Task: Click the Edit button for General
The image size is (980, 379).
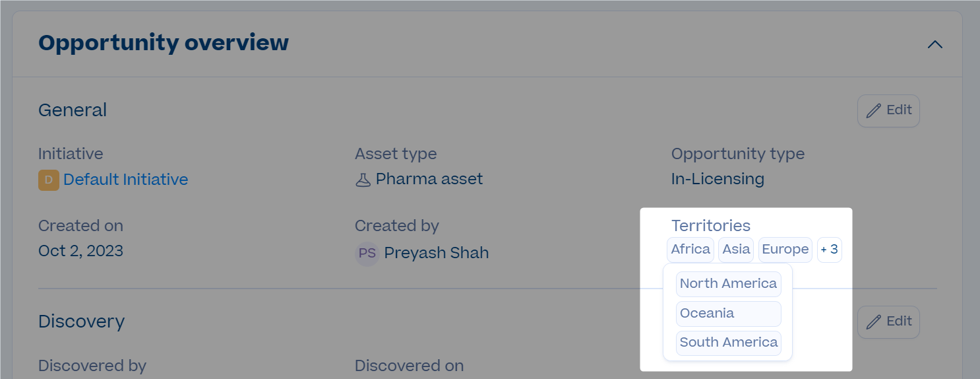Action: click(888, 111)
